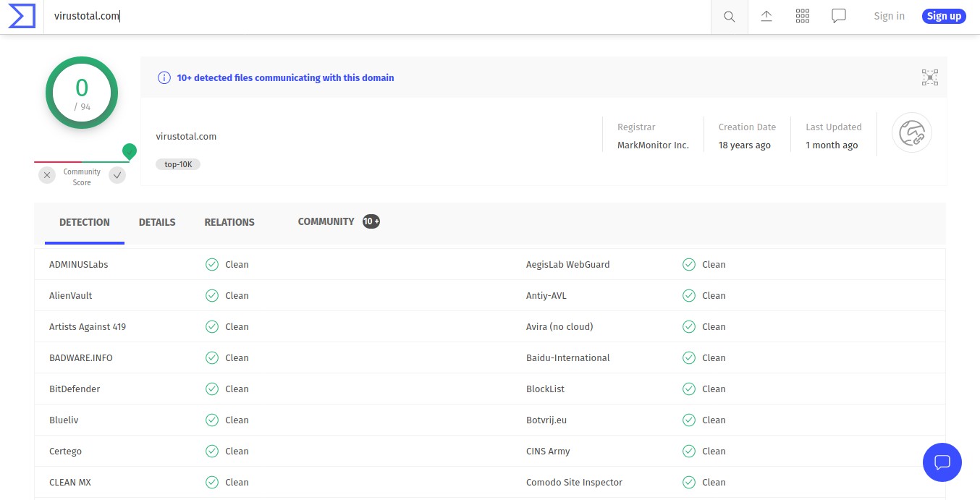Open the COMMUNITY tab
The height and width of the screenshot is (500, 980).
326,221
